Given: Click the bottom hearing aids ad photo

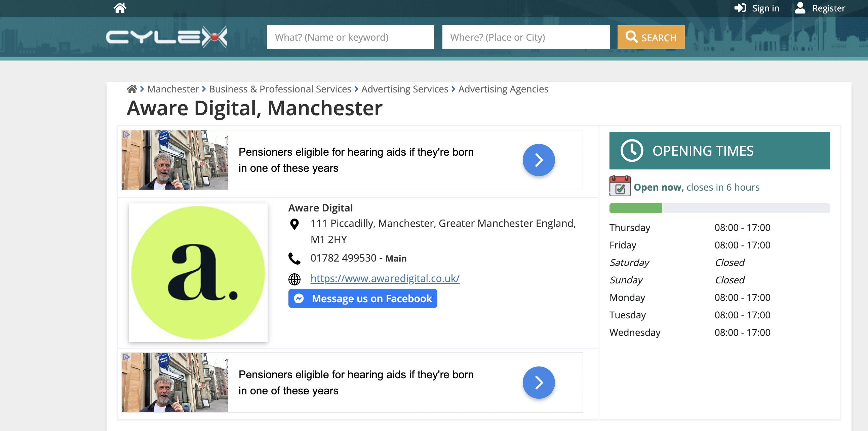Looking at the screenshot, I should [175, 383].
